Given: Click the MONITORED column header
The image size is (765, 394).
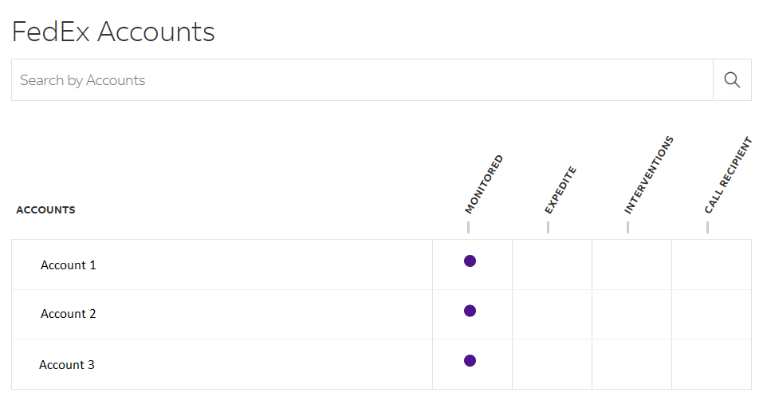Looking at the screenshot, I should (483, 184).
